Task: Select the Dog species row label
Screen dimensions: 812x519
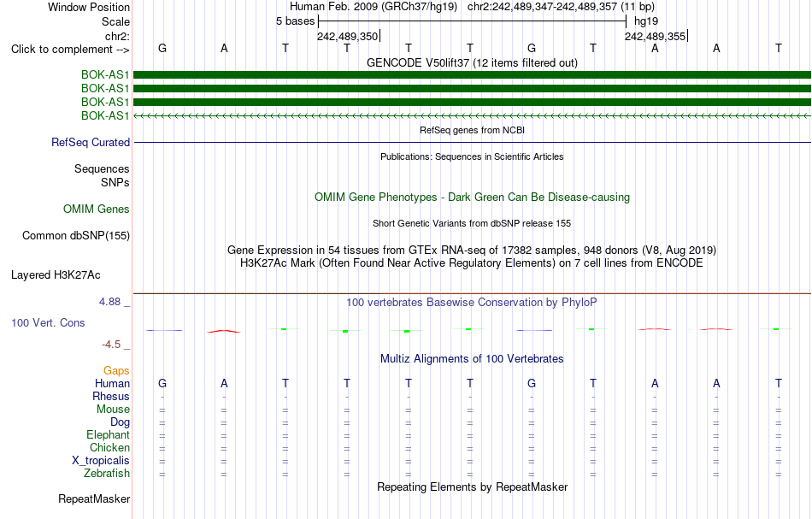Action: pyautogui.click(x=121, y=422)
